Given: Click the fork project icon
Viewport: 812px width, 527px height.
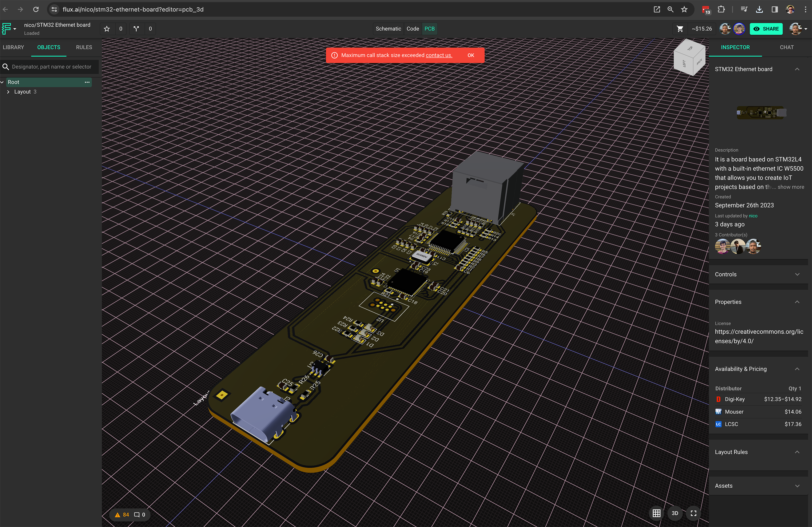Looking at the screenshot, I should click(137, 29).
